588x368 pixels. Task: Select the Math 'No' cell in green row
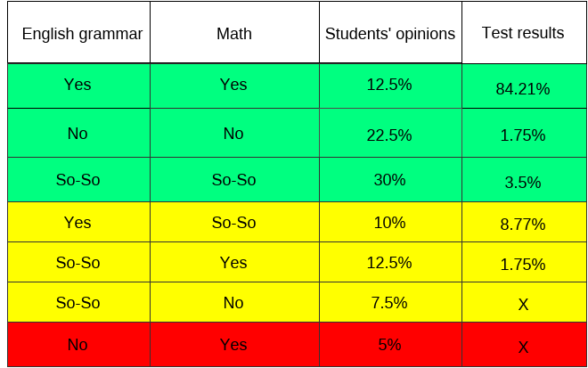pyautogui.click(x=233, y=134)
